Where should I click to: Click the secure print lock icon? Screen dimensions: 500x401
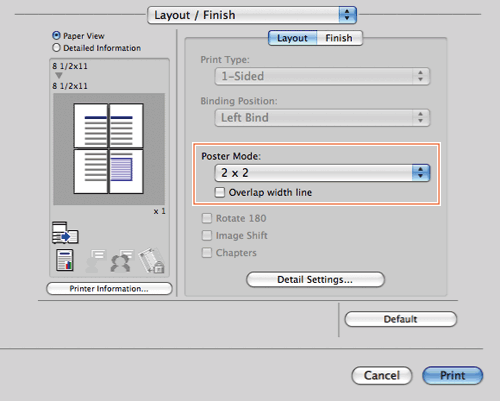click(x=152, y=260)
